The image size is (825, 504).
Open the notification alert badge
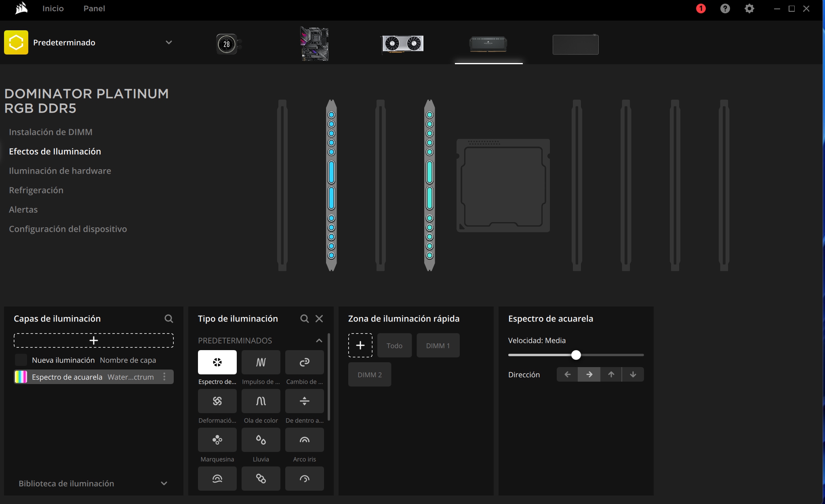click(x=701, y=8)
